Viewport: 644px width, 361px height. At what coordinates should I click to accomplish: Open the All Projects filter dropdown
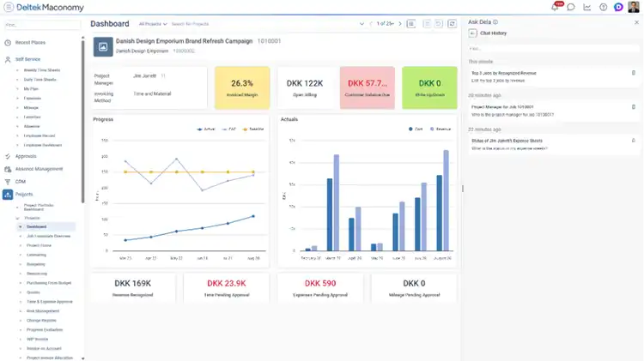[153, 24]
